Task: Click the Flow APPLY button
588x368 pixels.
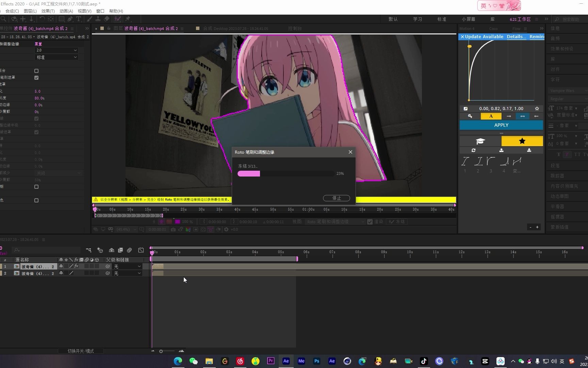Action: (x=501, y=125)
